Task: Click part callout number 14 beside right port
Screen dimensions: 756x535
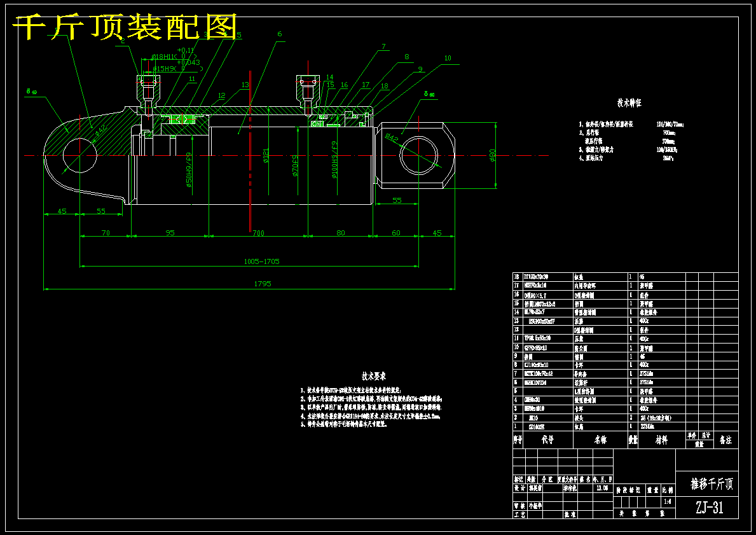Action: [329, 77]
